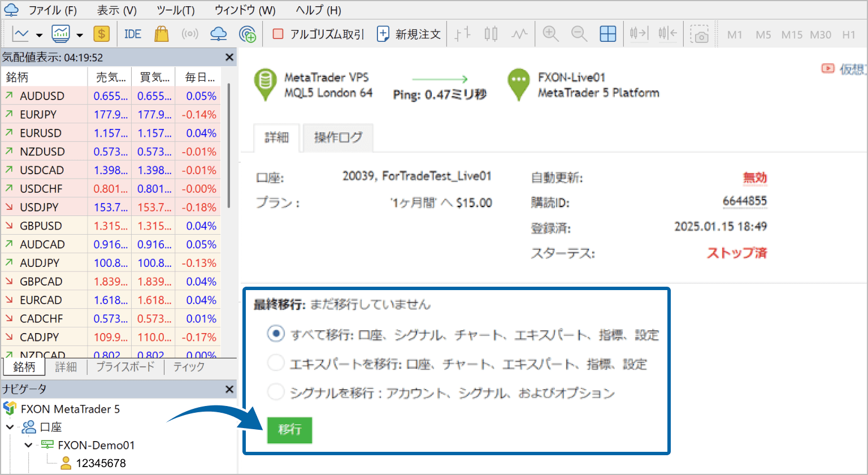Choose エキスパートを移行 option
Screen dimensions: 868x475
point(276,362)
